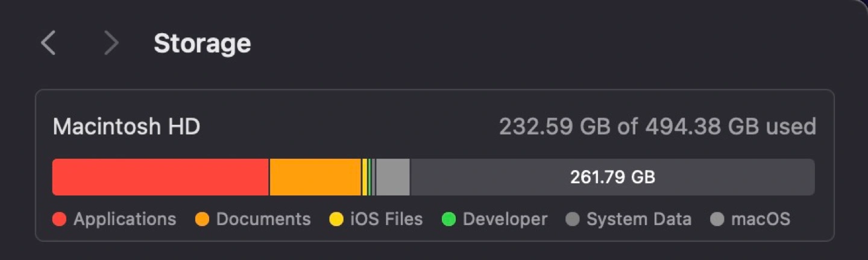Select the orange Documents bar segment
The width and height of the screenshot is (868, 260).
(315, 177)
